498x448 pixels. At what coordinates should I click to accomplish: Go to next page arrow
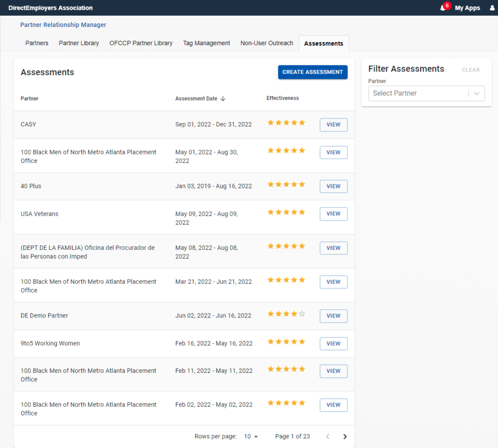345,436
